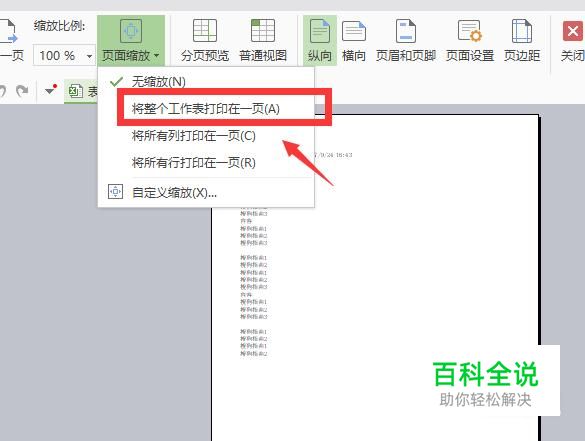585x441 pixels.
Task: Open 自定义缩放(X)... custom scaling
Action: click(206, 193)
